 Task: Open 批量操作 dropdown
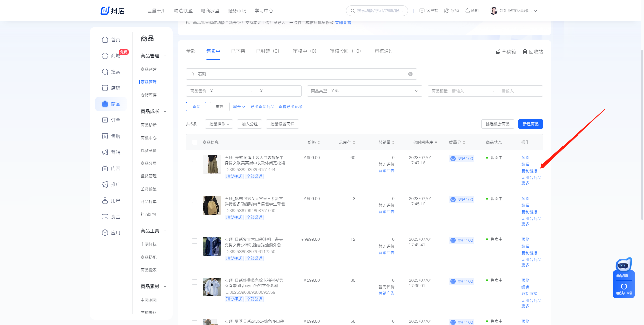click(219, 124)
